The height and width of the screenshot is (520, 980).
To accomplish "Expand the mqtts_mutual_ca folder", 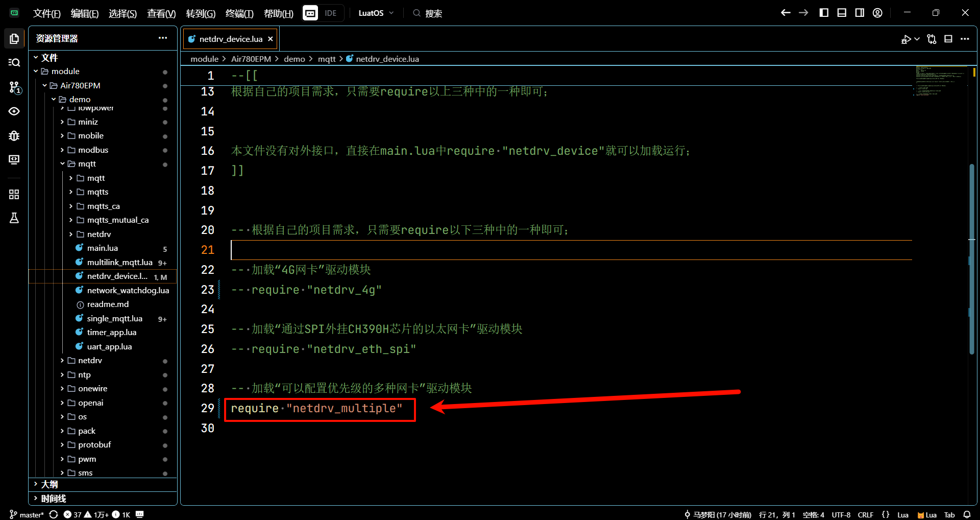I will click(102, 220).
